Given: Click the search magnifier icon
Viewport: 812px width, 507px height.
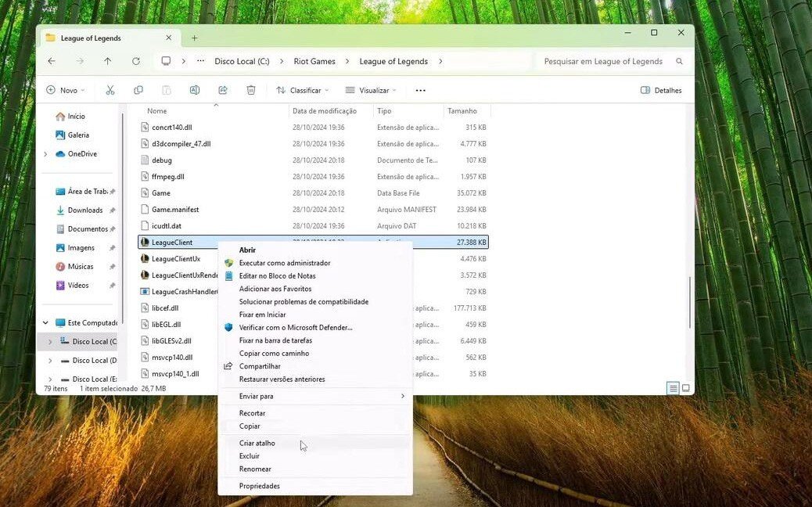Looking at the screenshot, I should [679, 61].
